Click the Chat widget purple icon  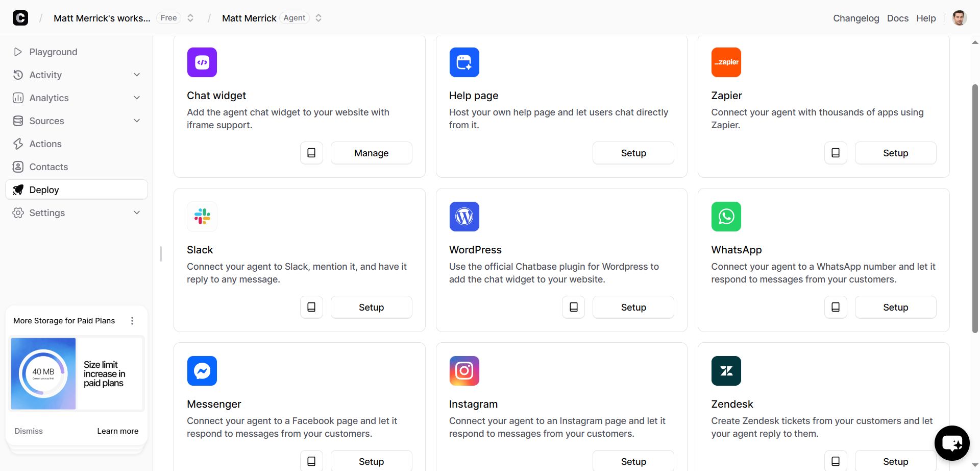[x=202, y=62]
